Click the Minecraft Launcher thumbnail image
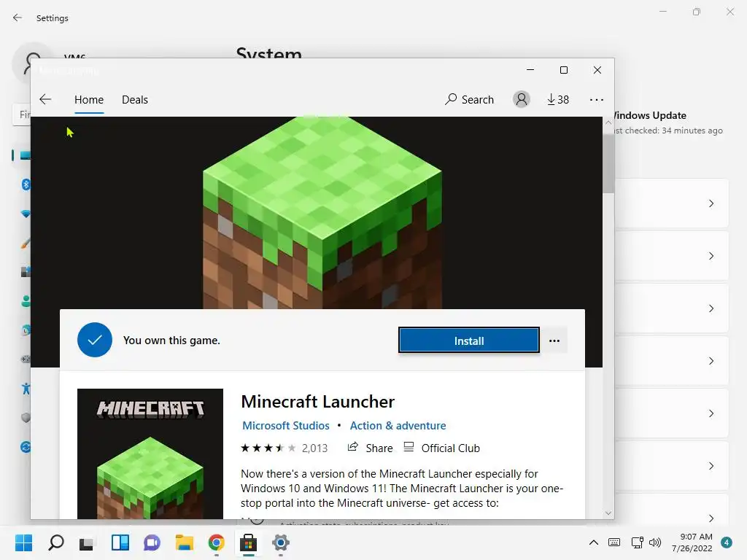 point(150,454)
